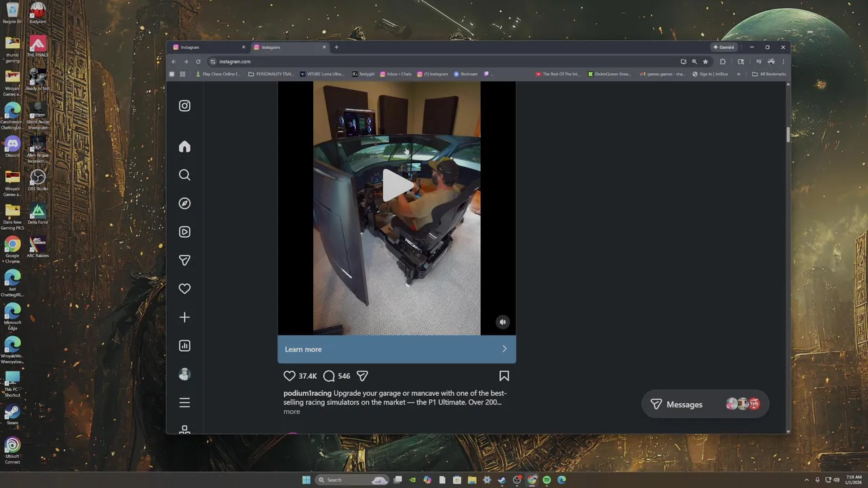Open a new browser tab
The image size is (868, 488).
(336, 47)
